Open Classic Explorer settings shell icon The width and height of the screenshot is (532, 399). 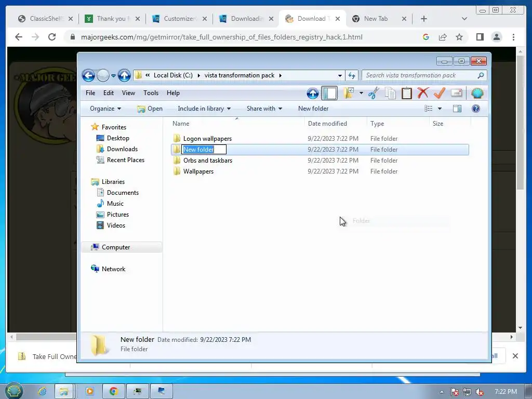[x=477, y=93]
